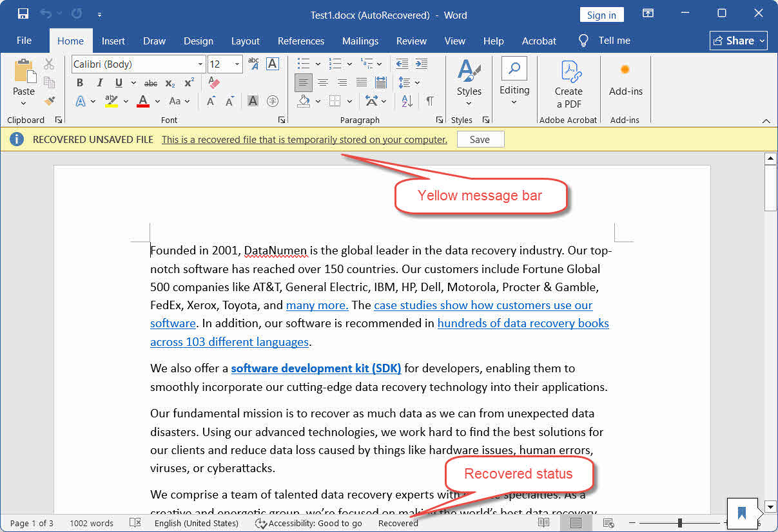Switch to the References tab
This screenshot has width=778, height=532.
point(301,41)
